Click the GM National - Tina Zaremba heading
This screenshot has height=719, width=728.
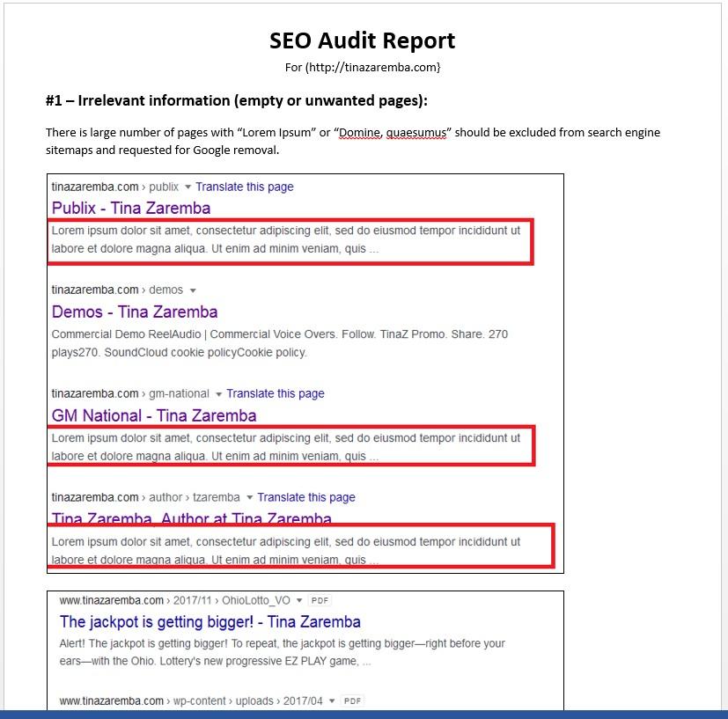click(152, 415)
